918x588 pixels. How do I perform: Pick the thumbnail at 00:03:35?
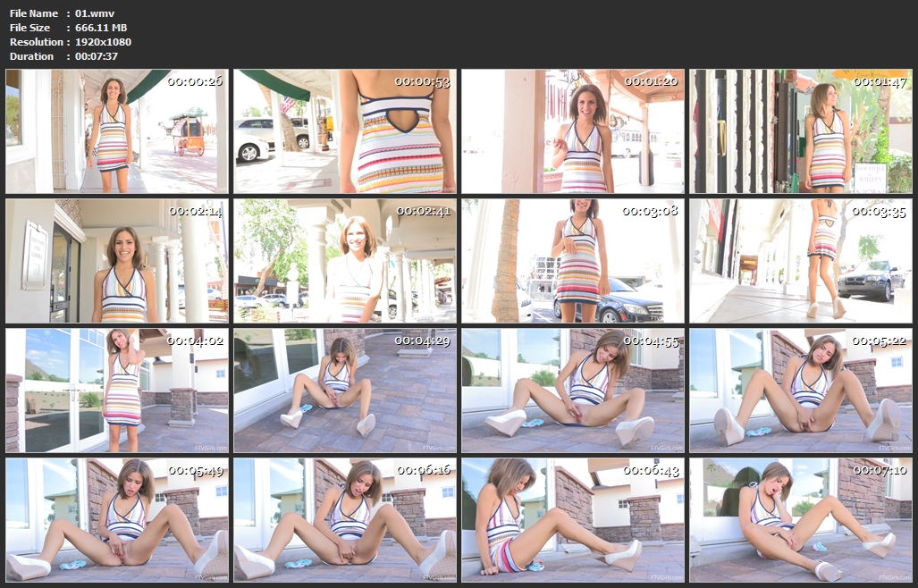[801, 261]
